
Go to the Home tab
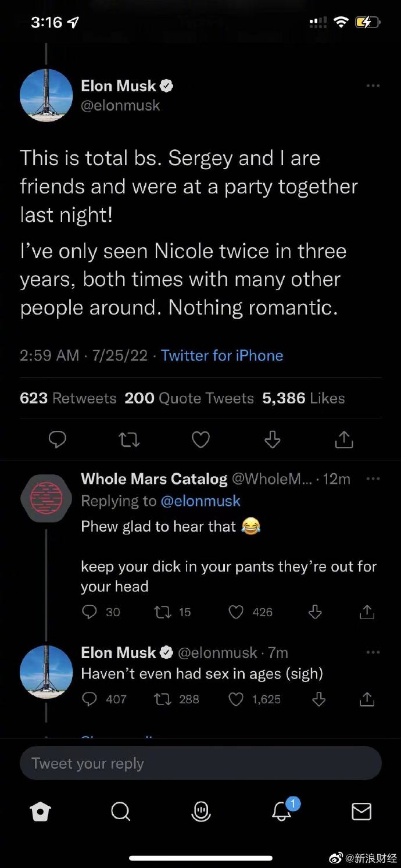click(x=40, y=812)
